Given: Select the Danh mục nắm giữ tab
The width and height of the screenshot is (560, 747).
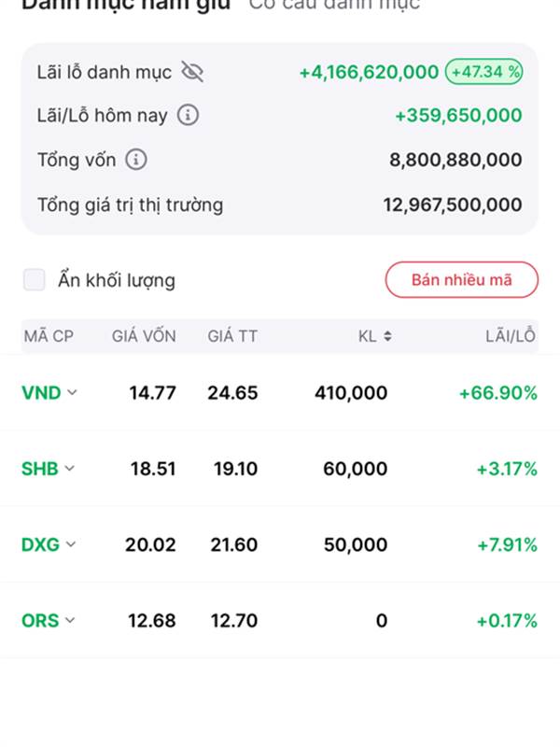Looking at the screenshot, I should coord(126,5).
